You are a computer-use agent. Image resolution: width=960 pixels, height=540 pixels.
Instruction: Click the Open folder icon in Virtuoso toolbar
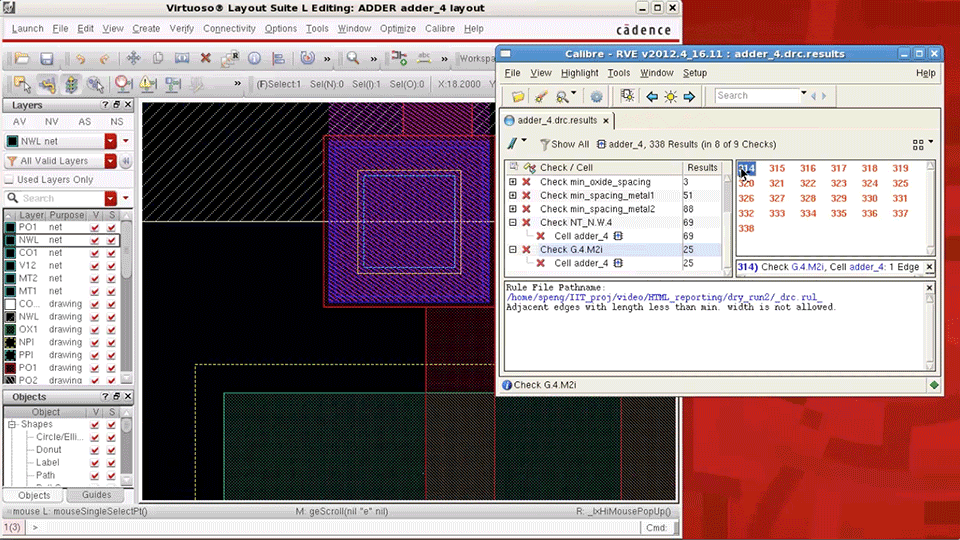22,59
